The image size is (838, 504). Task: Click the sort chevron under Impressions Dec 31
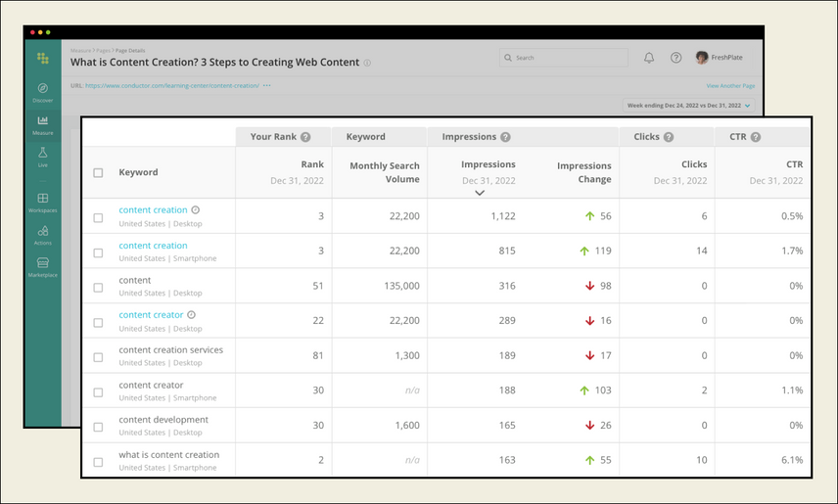[x=480, y=193]
